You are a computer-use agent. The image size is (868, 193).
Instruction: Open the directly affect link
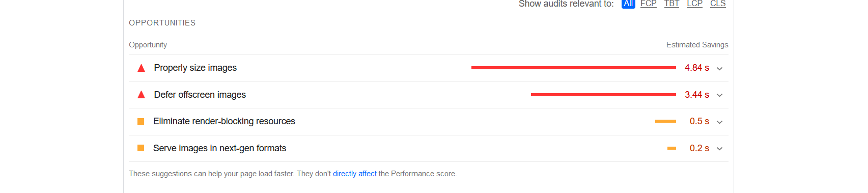(355, 174)
